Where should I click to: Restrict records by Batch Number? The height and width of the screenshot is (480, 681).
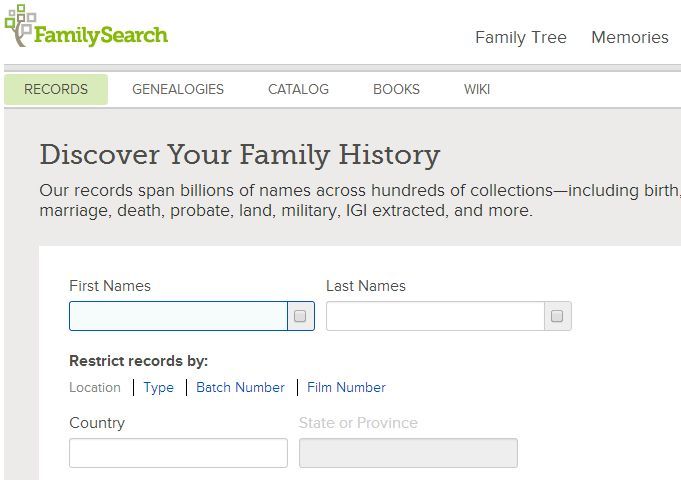[x=241, y=387]
